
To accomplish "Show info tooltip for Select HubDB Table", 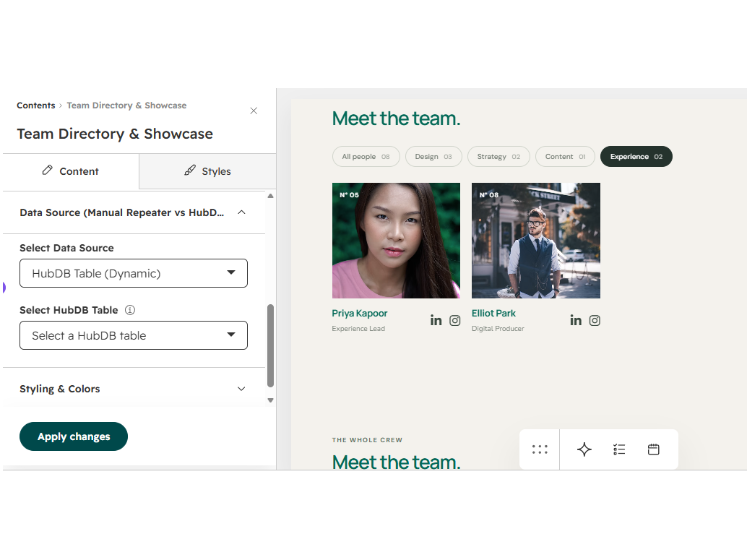I will pos(130,310).
